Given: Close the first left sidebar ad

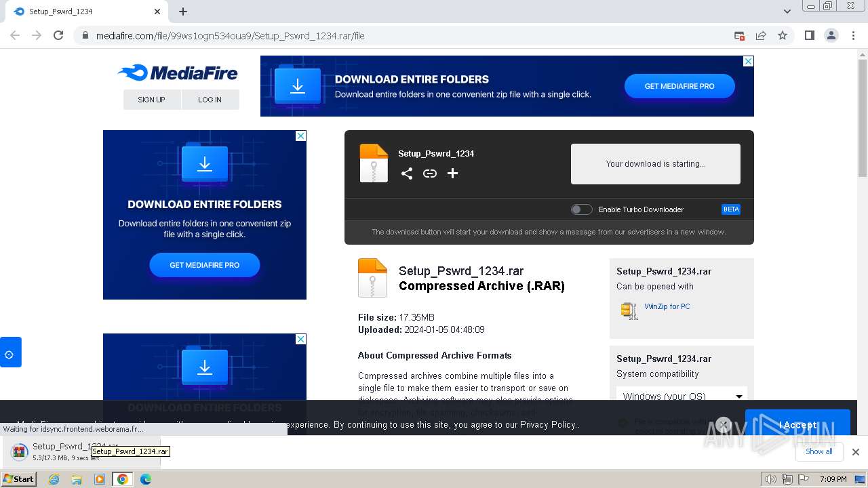Looking at the screenshot, I should point(300,136).
